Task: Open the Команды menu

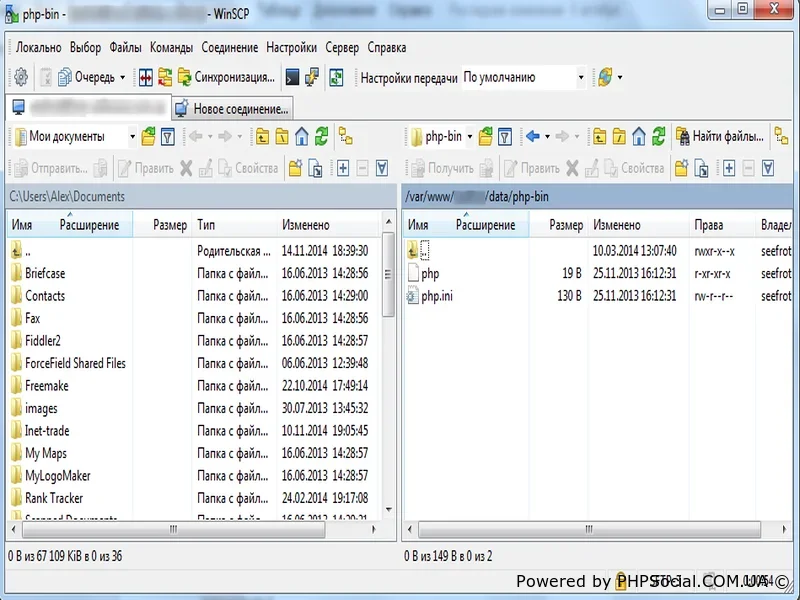Action: 171,47
